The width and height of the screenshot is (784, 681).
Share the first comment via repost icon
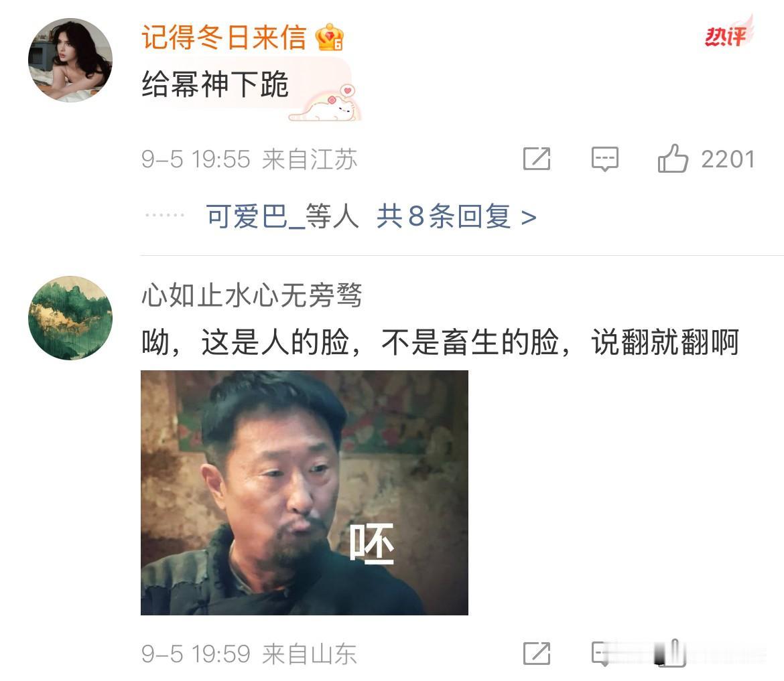coord(537,159)
